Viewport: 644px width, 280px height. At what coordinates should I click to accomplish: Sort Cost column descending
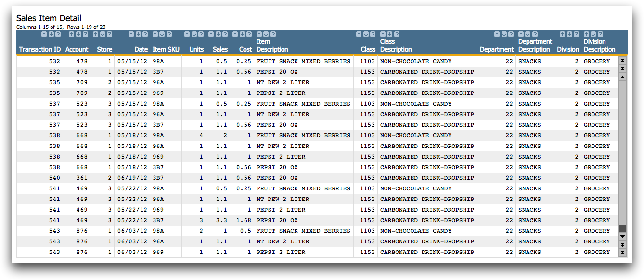click(242, 34)
